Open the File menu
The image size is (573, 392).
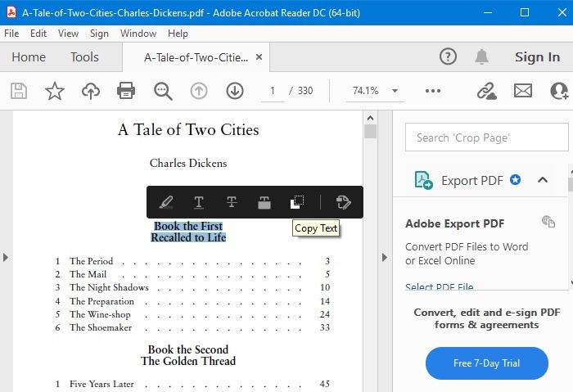point(11,34)
